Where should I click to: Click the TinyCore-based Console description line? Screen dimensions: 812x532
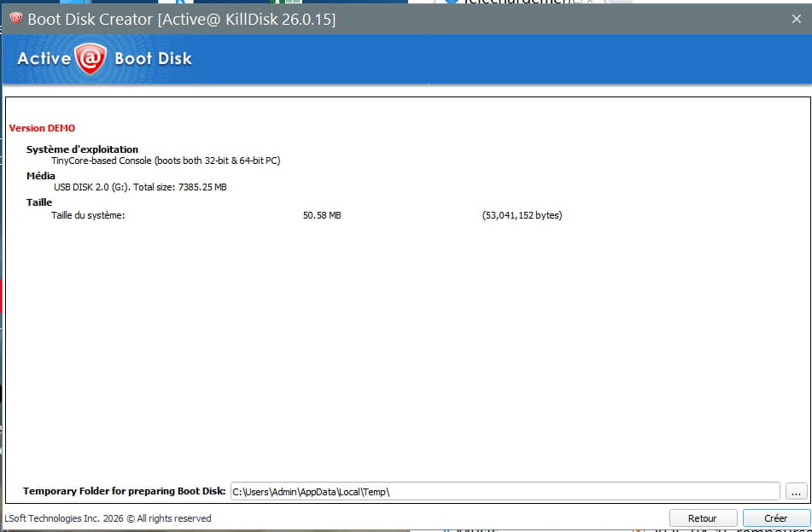coord(166,161)
